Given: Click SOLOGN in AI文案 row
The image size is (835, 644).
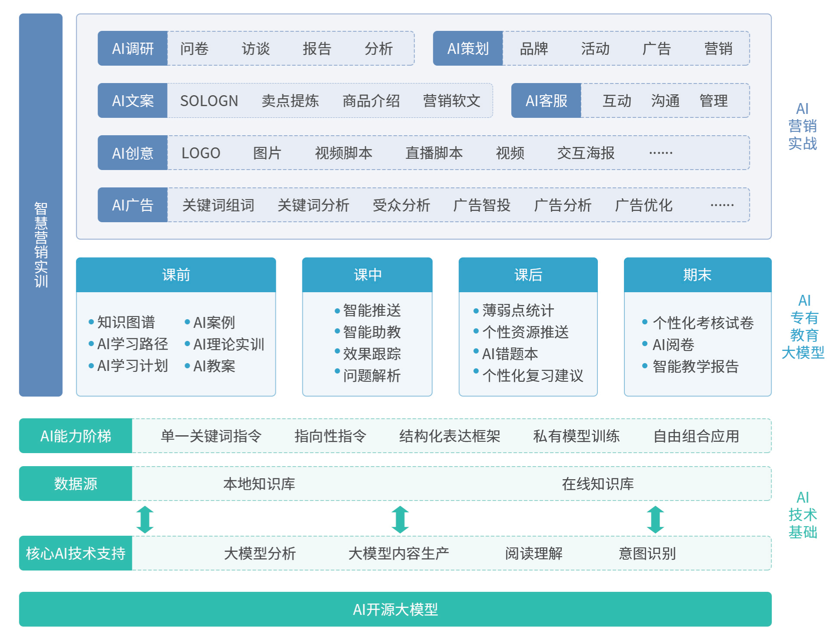Looking at the screenshot, I should [x=209, y=101].
